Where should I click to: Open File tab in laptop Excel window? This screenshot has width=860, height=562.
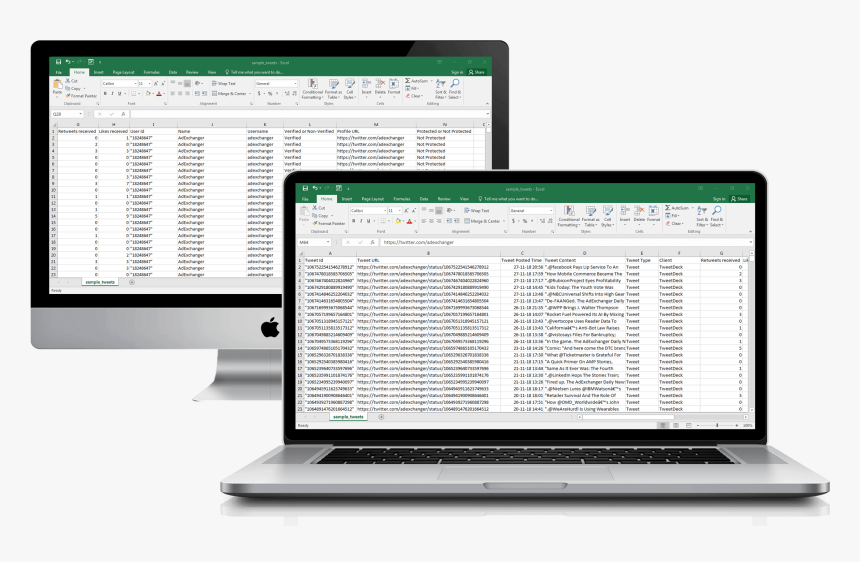click(305, 199)
